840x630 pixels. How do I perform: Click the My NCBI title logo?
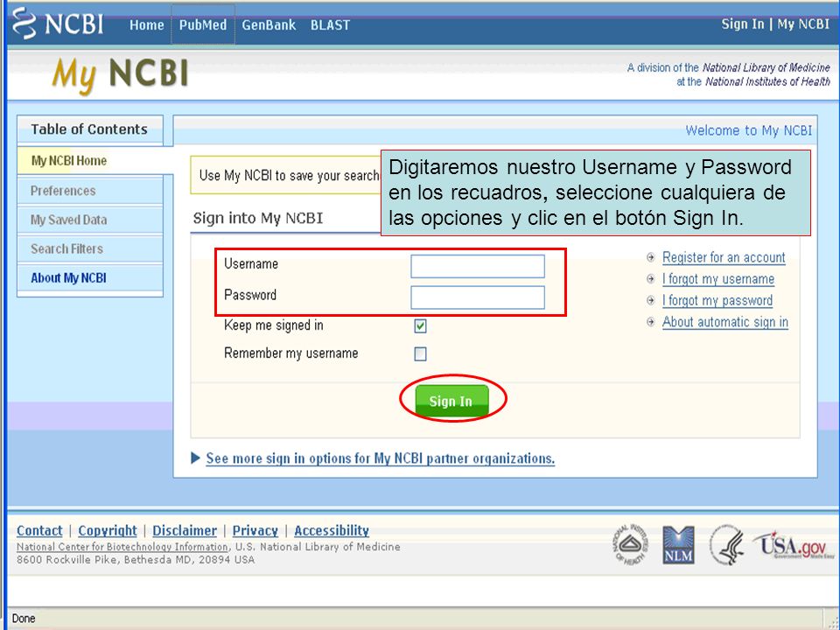coord(120,73)
